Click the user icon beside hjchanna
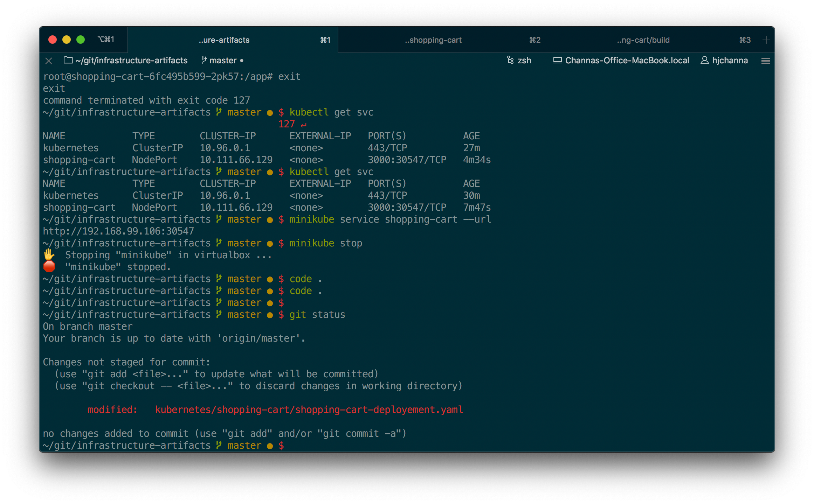The height and width of the screenshot is (504, 814). 704,61
